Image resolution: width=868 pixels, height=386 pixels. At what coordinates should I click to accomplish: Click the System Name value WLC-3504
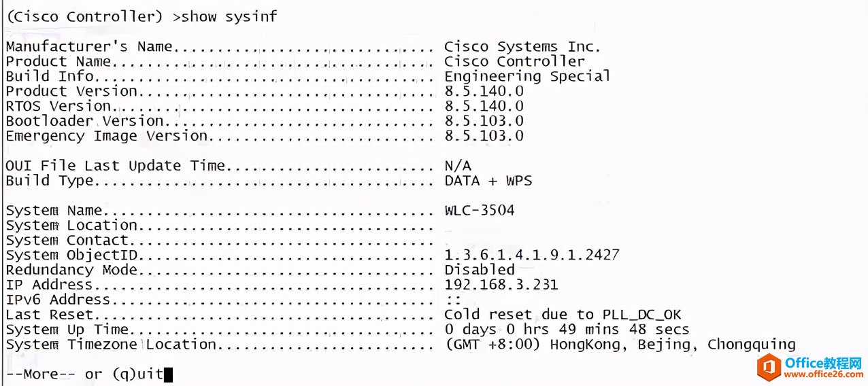(479, 210)
